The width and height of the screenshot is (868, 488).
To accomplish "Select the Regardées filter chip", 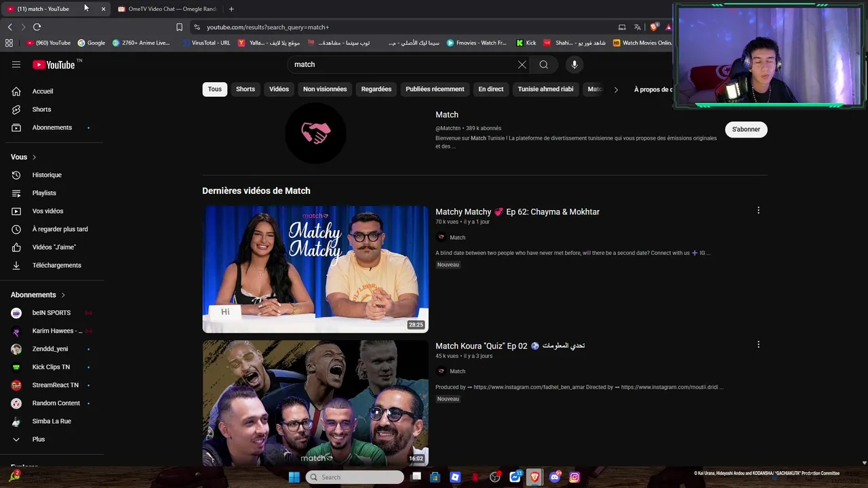I will [376, 89].
